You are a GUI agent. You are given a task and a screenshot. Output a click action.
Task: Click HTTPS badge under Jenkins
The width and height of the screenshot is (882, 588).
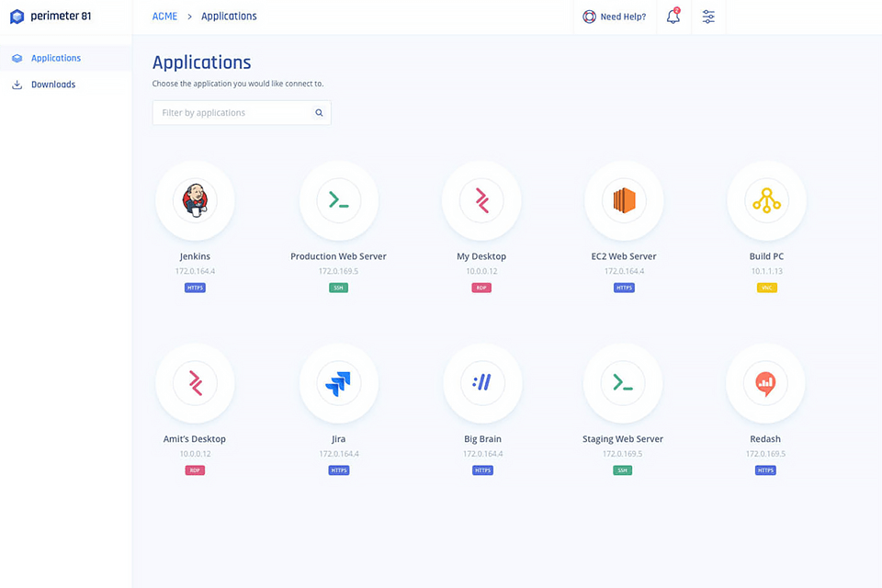pyautogui.click(x=195, y=288)
